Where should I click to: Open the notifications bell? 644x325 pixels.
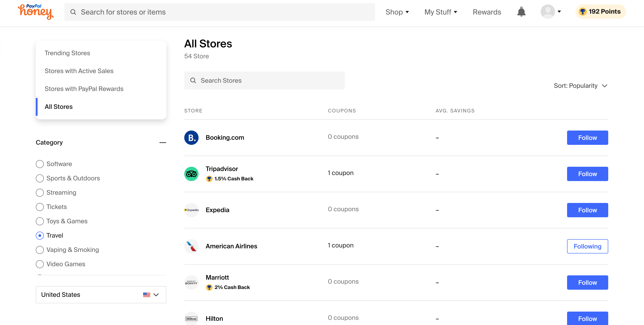(x=521, y=12)
